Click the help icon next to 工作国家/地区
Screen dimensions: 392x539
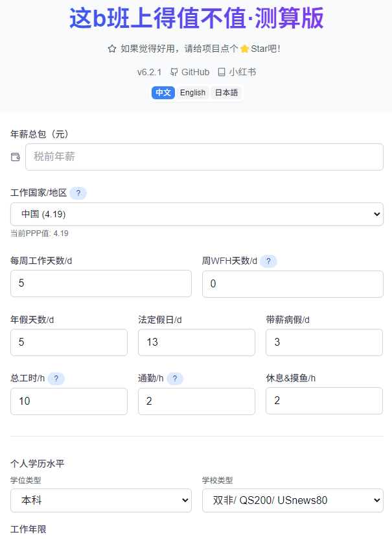[x=78, y=193]
